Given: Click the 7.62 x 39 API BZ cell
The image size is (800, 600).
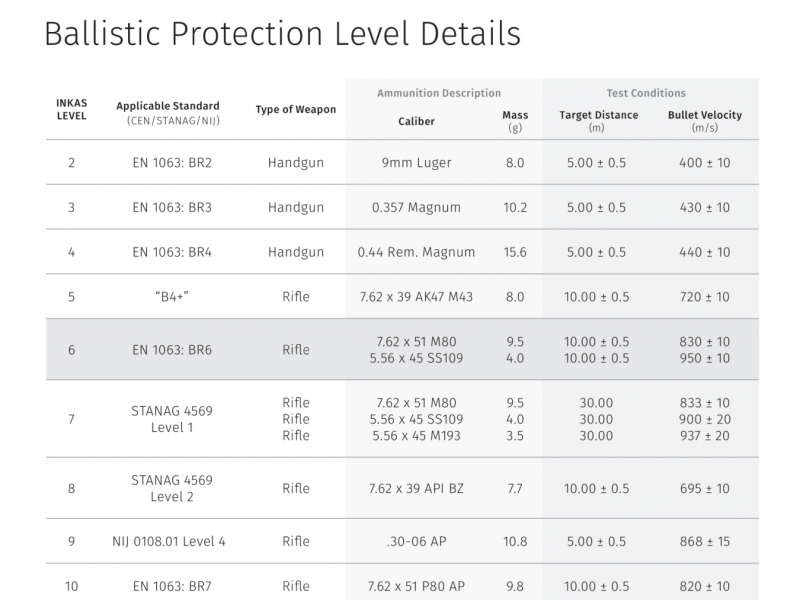Looking at the screenshot, I should tap(416, 488).
